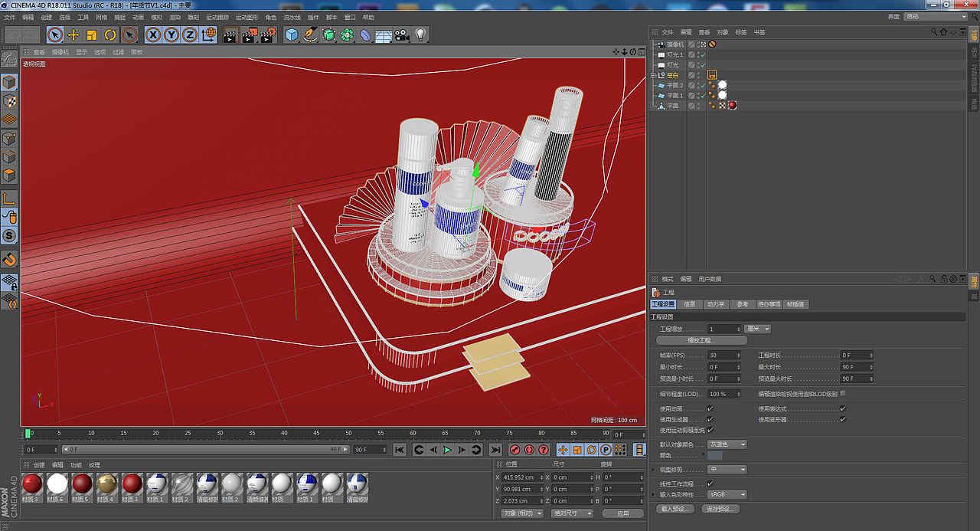Open 启动 layout dropdown
Image resolution: width=980 pixels, height=531 pixels.
coord(936,17)
